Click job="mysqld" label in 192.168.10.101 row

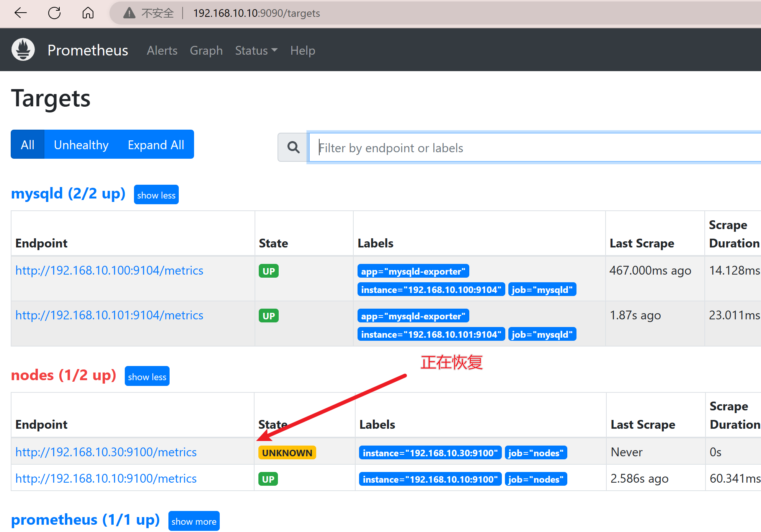point(542,334)
